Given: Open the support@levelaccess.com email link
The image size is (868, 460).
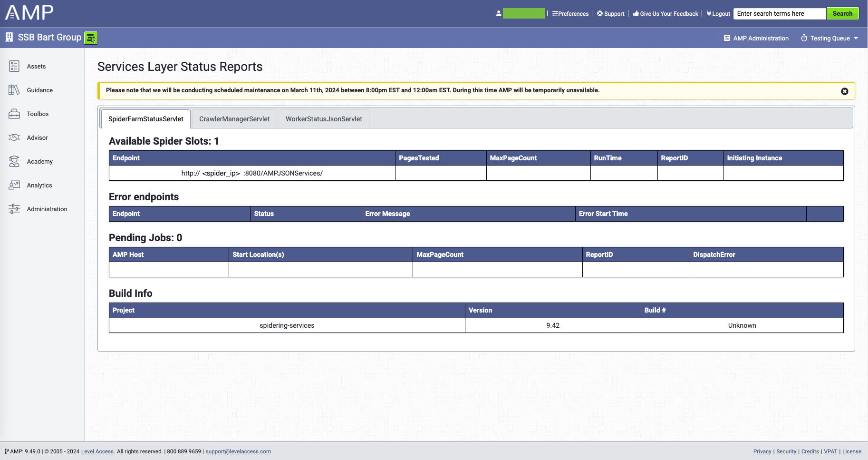Looking at the screenshot, I should pos(238,451).
